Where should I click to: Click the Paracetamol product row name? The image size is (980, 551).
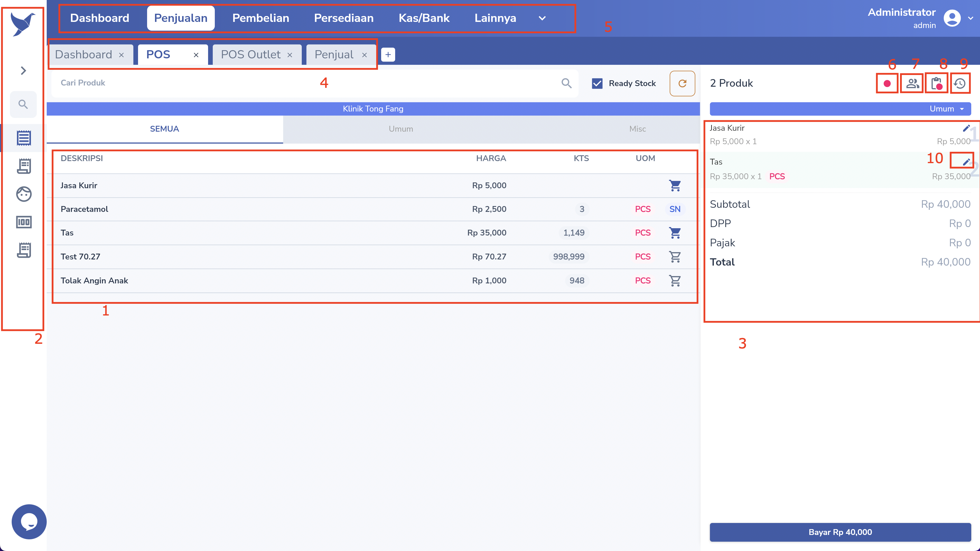84,209
